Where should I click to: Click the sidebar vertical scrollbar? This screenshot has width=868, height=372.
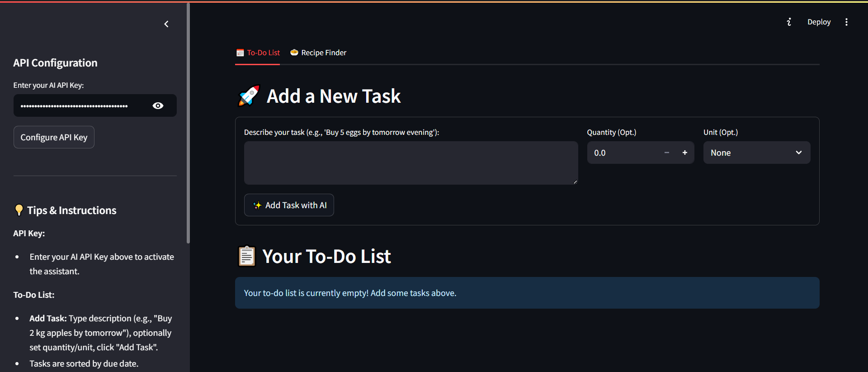188,122
